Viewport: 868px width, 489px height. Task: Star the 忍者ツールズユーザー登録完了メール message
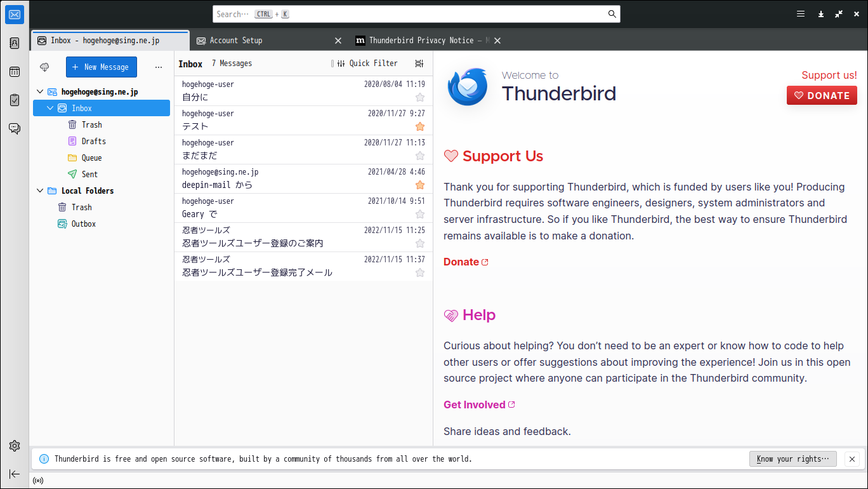(420, 272)
